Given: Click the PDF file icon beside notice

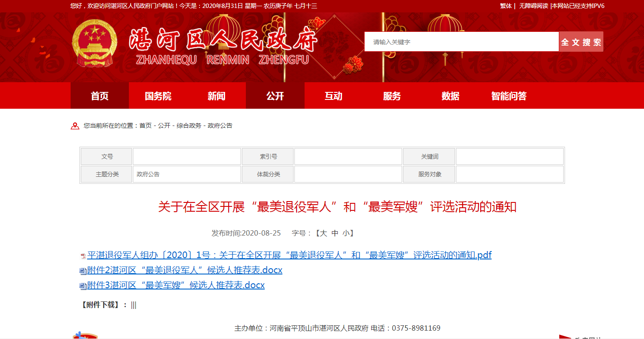Looking at the screenshot, I should (x=83, y=256).
